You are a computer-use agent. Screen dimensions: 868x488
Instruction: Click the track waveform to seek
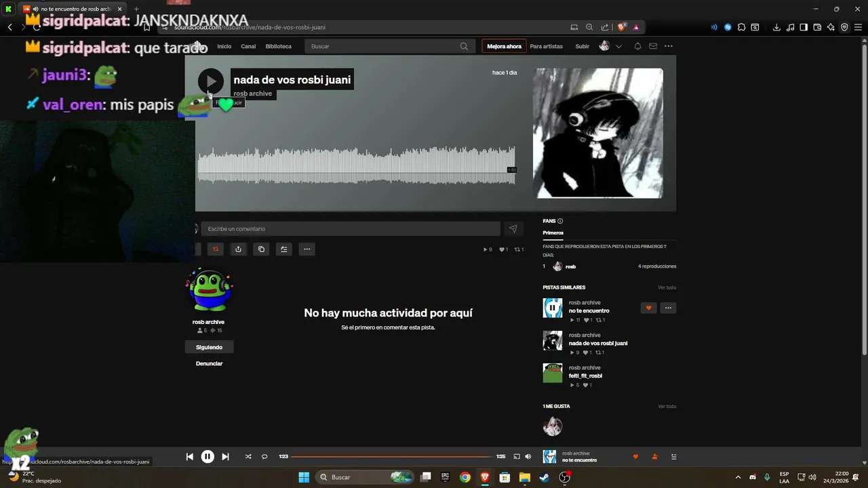coord(356,165)
